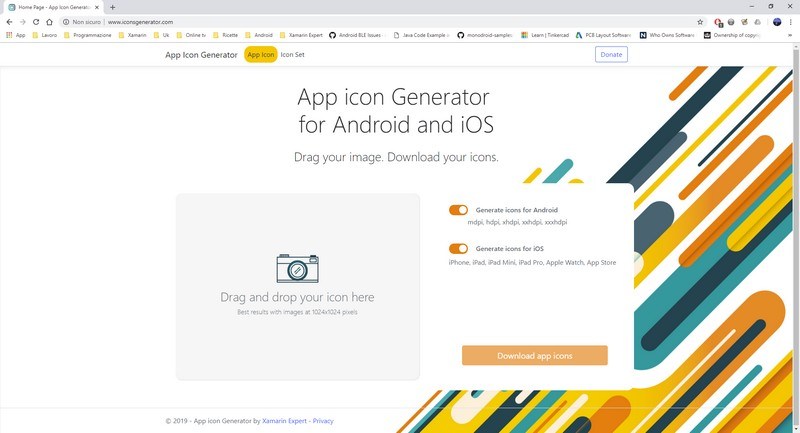The height and width of the screenshot is (433, 800).
Task: Expand the Online tv bookmark folder
Action: click(191, 35)
